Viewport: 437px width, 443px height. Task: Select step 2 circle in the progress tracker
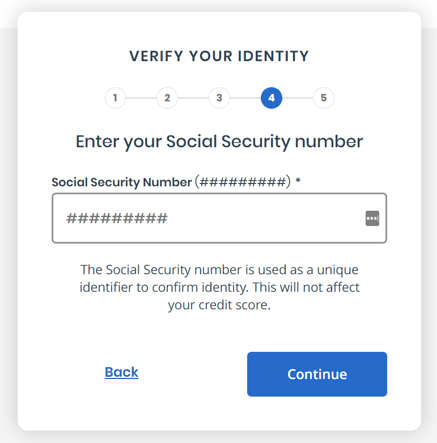pyautogui.click(x=167, y=98)
